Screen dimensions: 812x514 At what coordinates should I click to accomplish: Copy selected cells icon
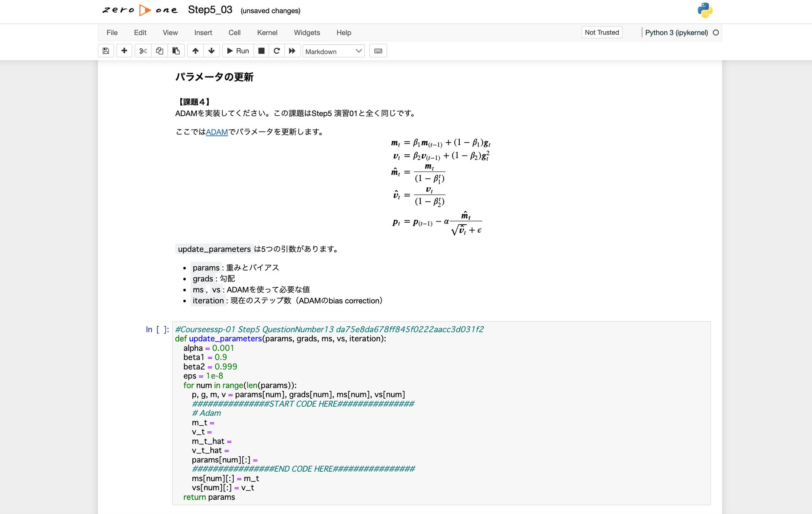(159, 51)
